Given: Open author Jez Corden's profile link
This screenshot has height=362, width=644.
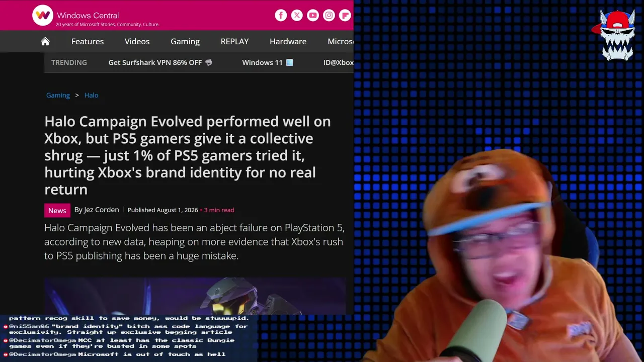Looking at the screenshot, I should (101, 210).
